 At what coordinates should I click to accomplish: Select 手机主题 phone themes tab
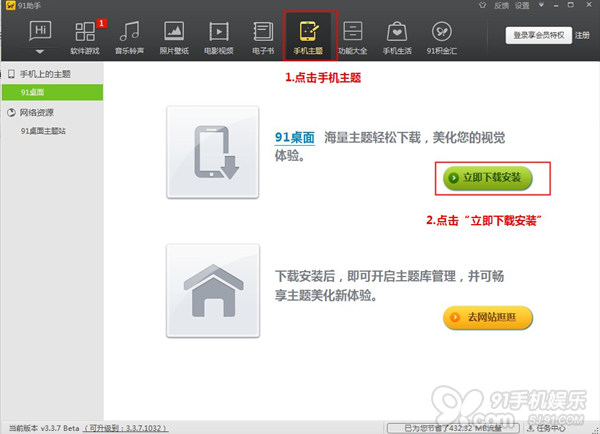click(x=308, y=38)
